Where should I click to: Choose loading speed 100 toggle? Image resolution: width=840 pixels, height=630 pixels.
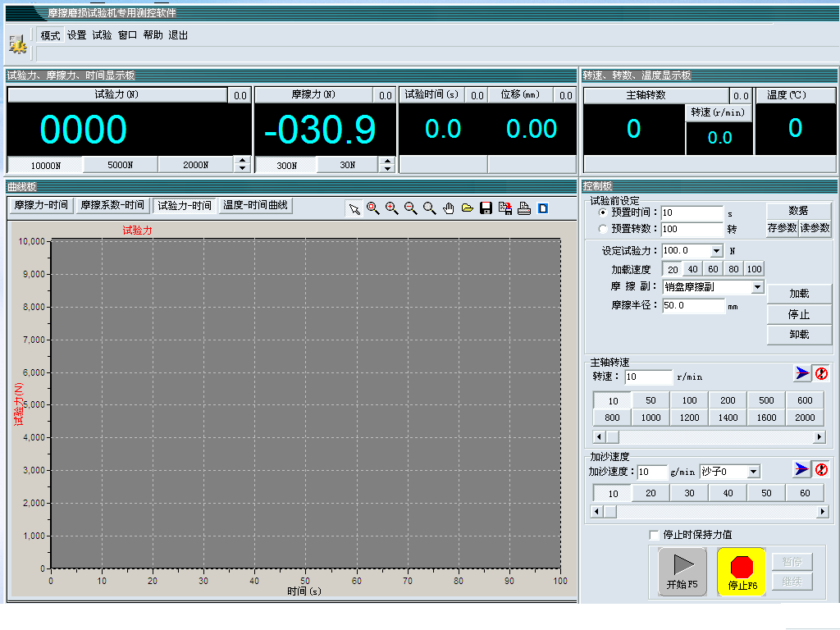[755, 269]
